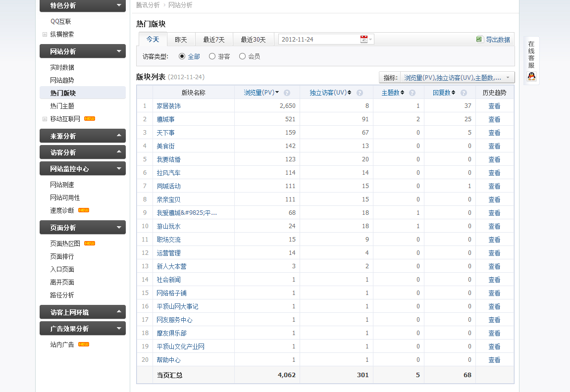Open the calendar date picker icon
The width and height of the screenshot is (570, 392).
[364, 39]
